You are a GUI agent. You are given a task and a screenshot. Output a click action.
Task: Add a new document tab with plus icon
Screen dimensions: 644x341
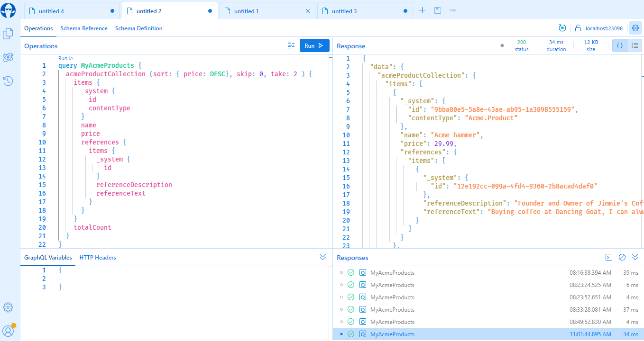[x=422, y=11]
